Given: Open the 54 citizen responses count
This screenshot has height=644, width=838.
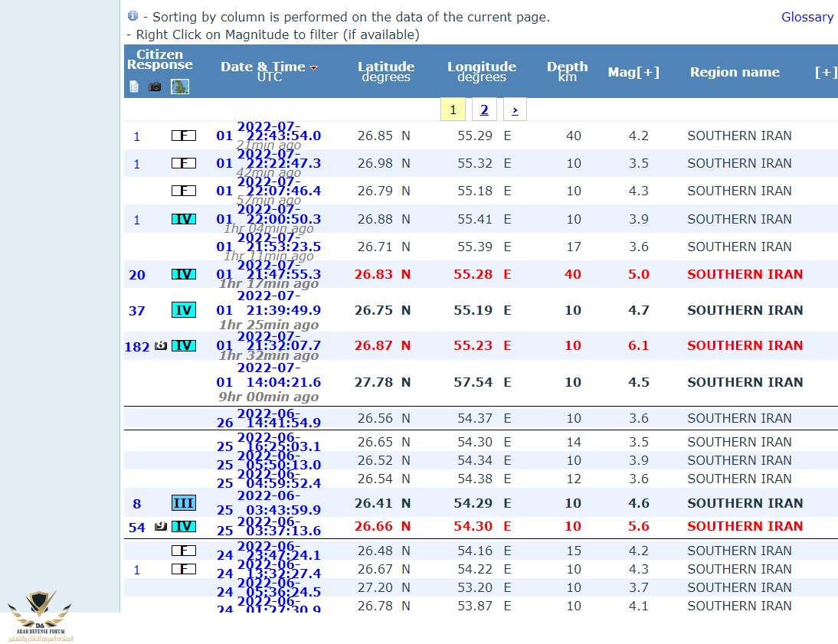Looking at the screenshot, I should 137,528.
